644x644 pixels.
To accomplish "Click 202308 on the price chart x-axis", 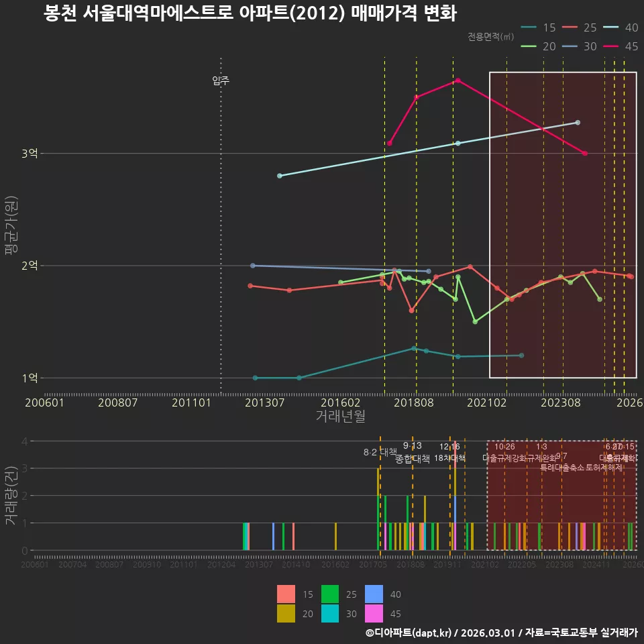I will pyautogui.click(x=561, y=402).
